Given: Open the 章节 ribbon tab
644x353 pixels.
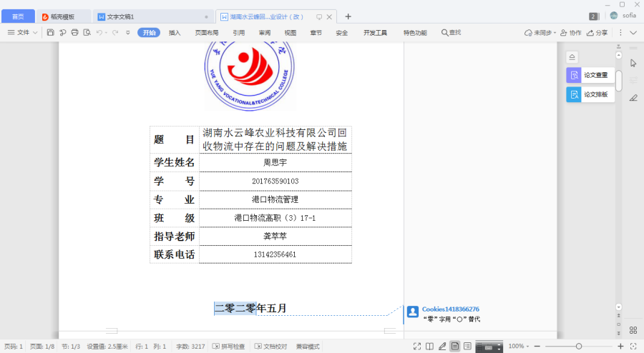Looking at the screenshot, I should coord(316,33).
